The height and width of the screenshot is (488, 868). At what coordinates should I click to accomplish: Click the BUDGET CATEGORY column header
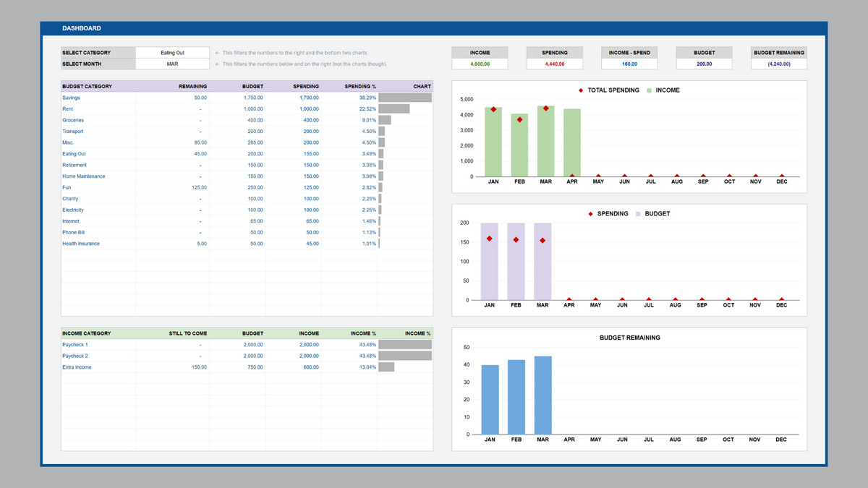point(88,87)
